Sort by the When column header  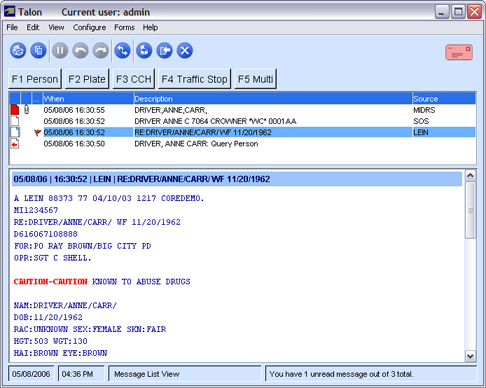[88, 99]
